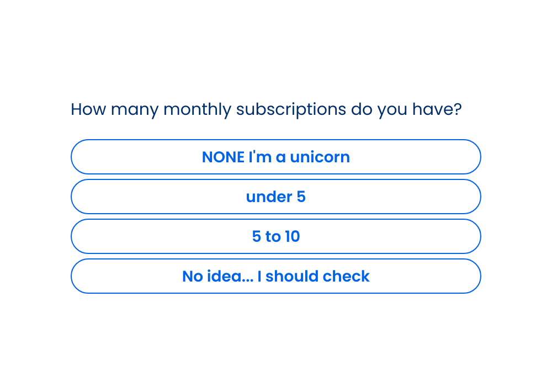Choose the topmost pill-shaped option
The image size is (552, 392).
pos(275,157)
